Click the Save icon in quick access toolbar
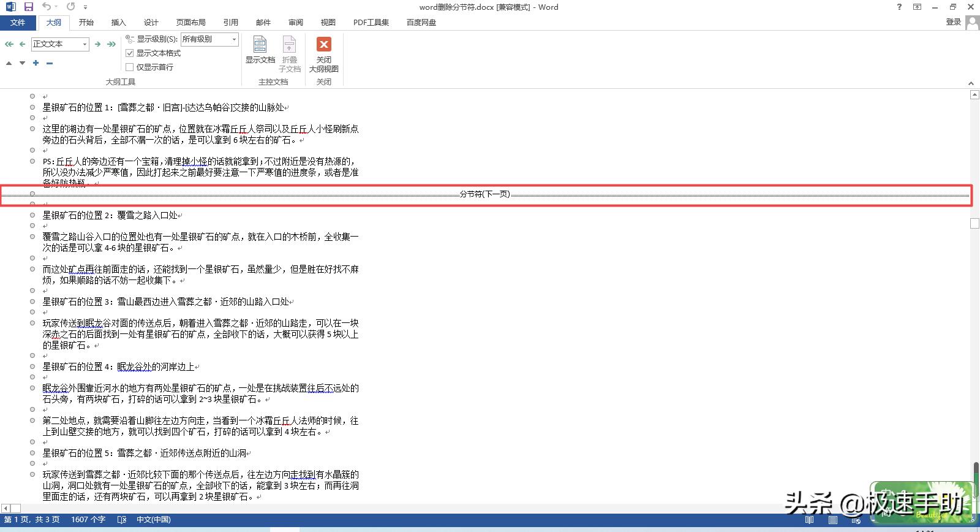Screen dimensions: 980x532 (28, 7)
